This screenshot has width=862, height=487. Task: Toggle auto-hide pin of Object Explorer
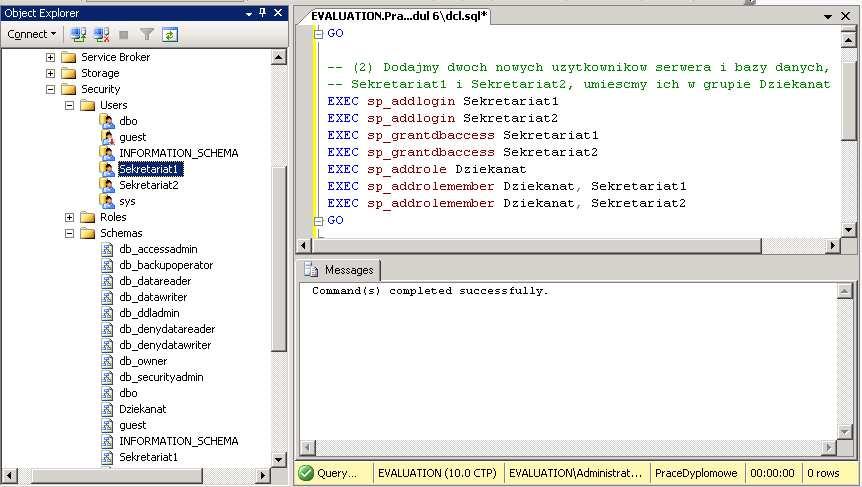[x=263, y=13]
